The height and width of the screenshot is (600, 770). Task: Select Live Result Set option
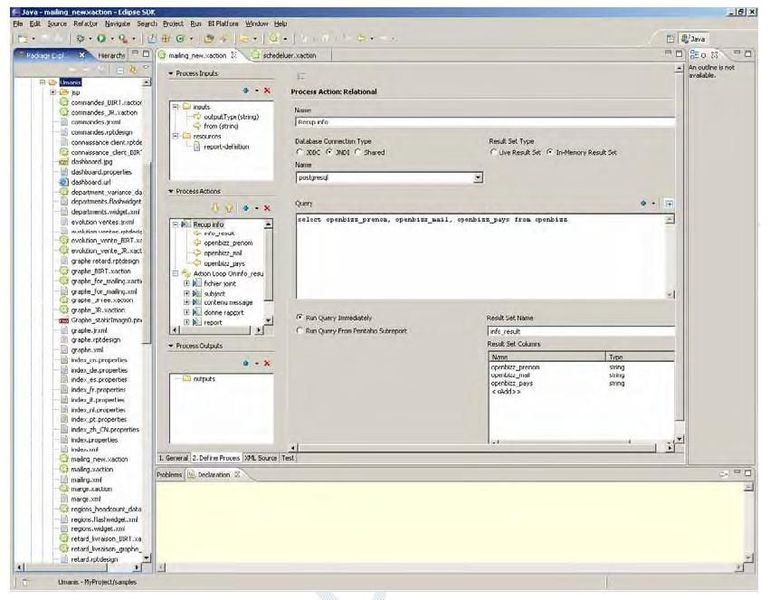point(493,152)
